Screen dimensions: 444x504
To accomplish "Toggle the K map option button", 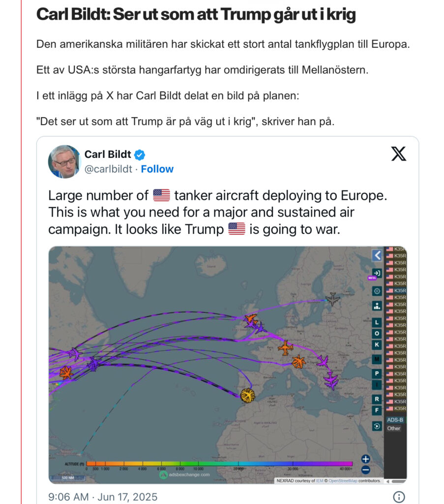I will [x=377, y=345].
